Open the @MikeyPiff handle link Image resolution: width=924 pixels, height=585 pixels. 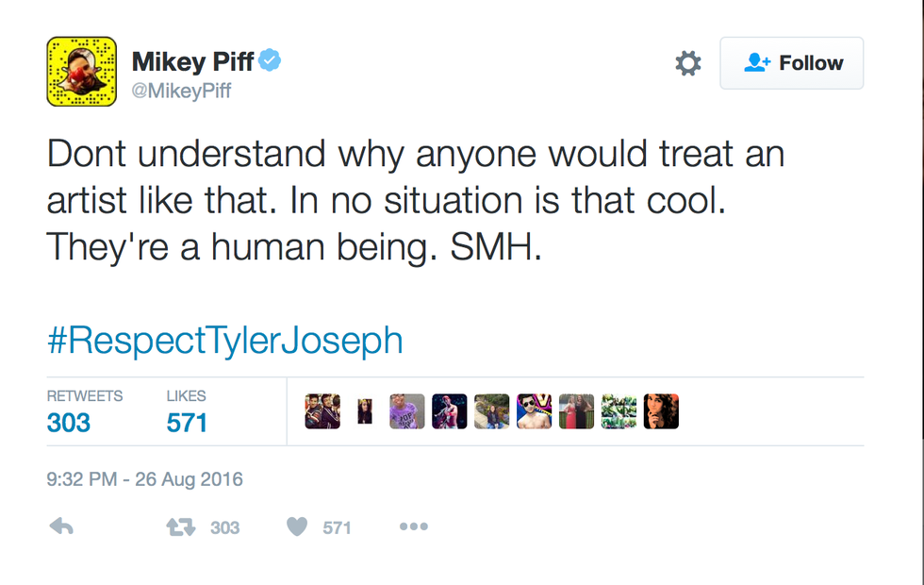[x=181, y=91]
